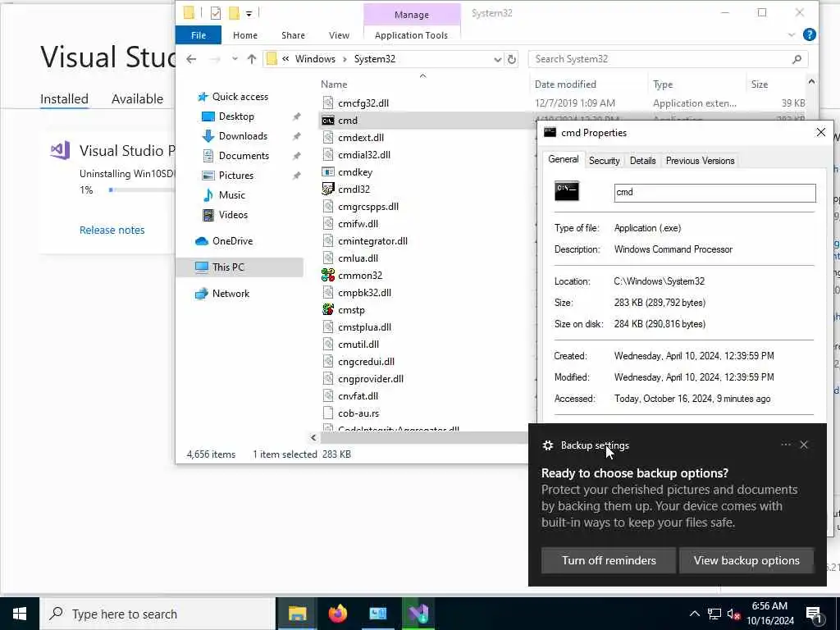Show hidden tray icons chevron

(x=694, y=614)
